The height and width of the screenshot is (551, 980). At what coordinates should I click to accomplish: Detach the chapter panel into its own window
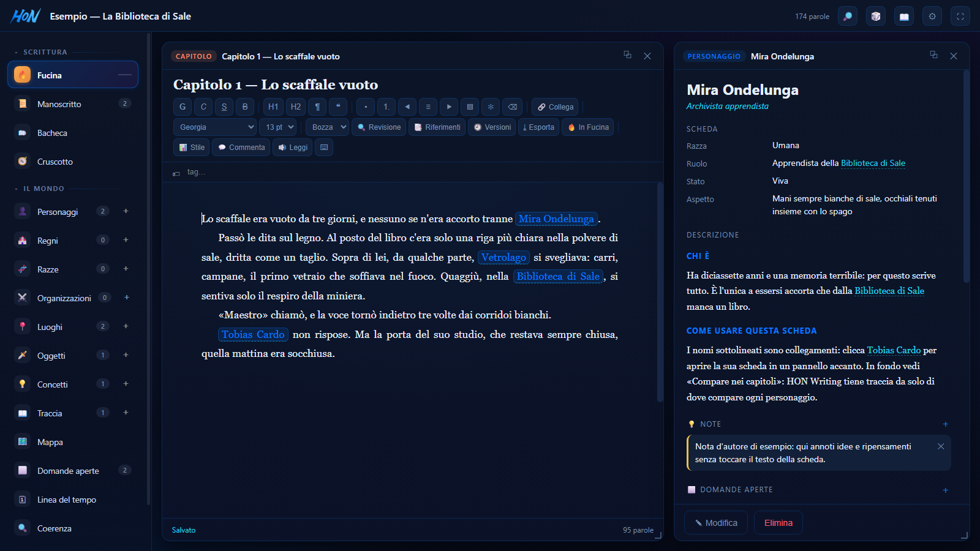click(627, 55)
